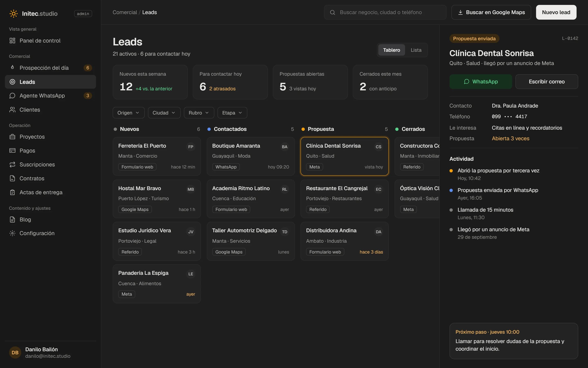Go to Suscripciones page
The width and height of the screenshot is (588, 368).
[50, 165]
